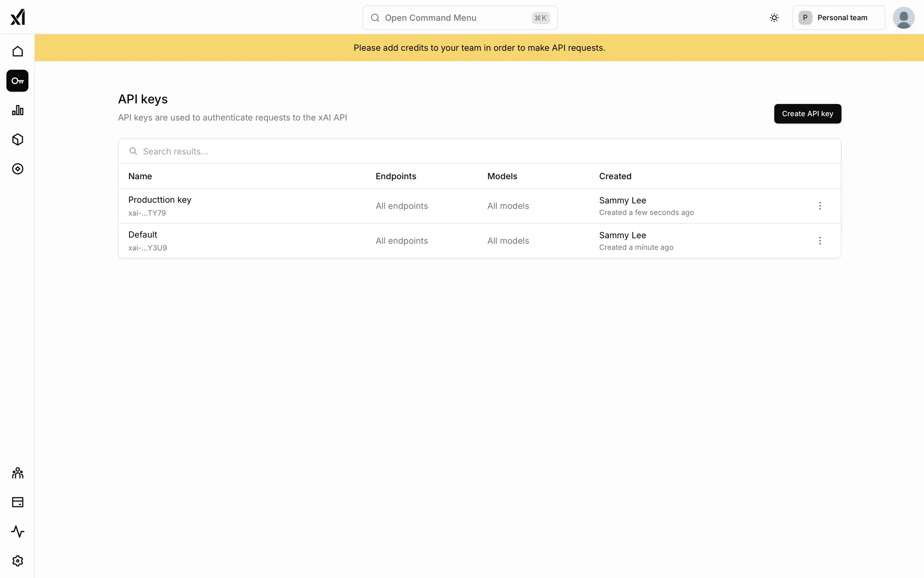This screenshot has height=578, width=924.
Task: Open options menu for Producttion key
Action: [x=820, y=206]
